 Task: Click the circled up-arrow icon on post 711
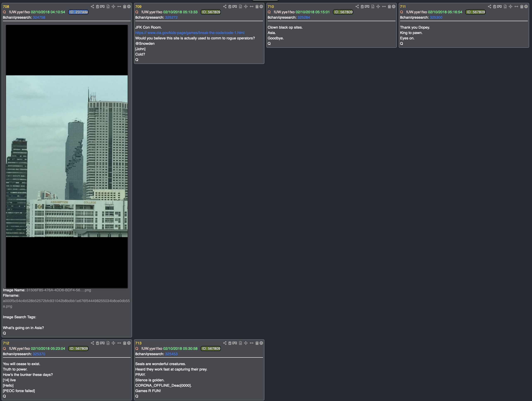tap(526, 6)
